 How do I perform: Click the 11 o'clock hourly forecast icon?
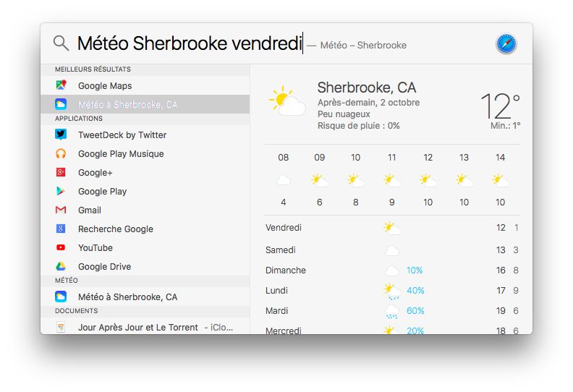coord(391,180)
